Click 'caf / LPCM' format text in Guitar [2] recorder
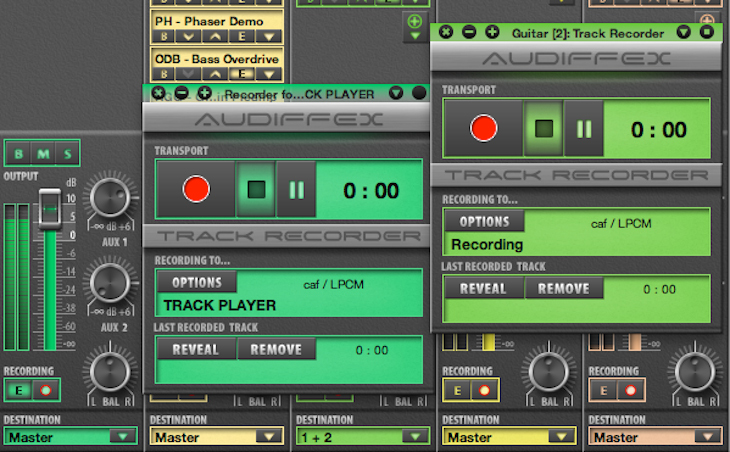 point(621,224)
